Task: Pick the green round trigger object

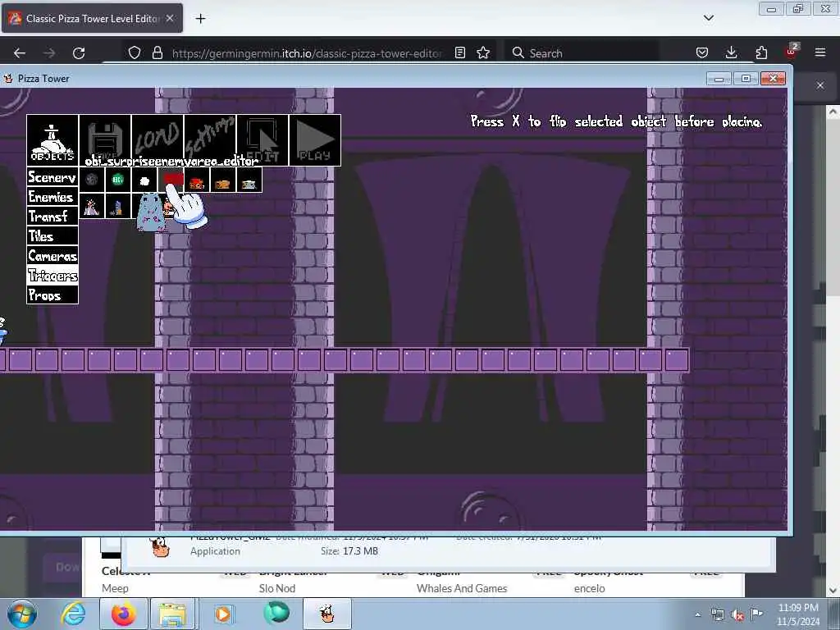Action: [118, 180]
